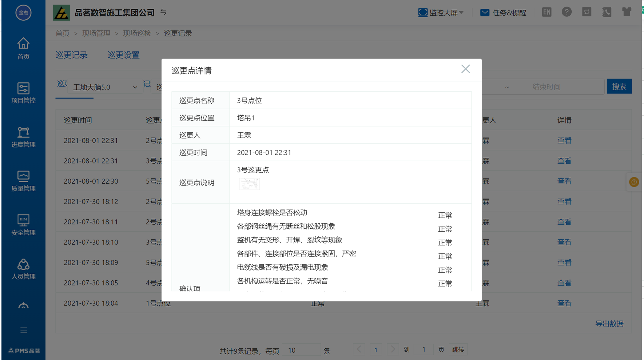The width and height of the screenshot is (644, 360).
Task: Click the jump-to page number field
Action: 424,350
